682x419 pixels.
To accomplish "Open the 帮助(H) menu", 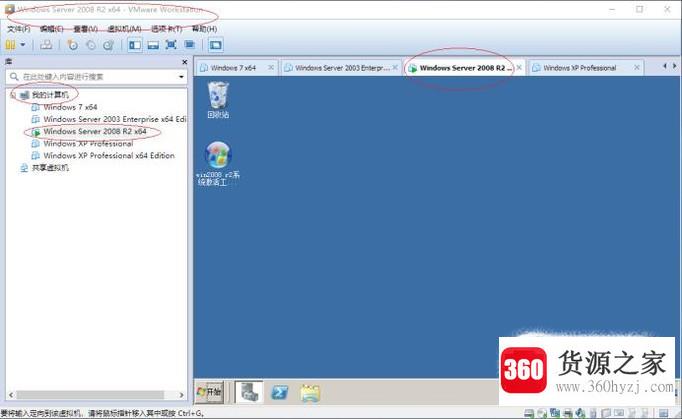I will tap(204, 29).
